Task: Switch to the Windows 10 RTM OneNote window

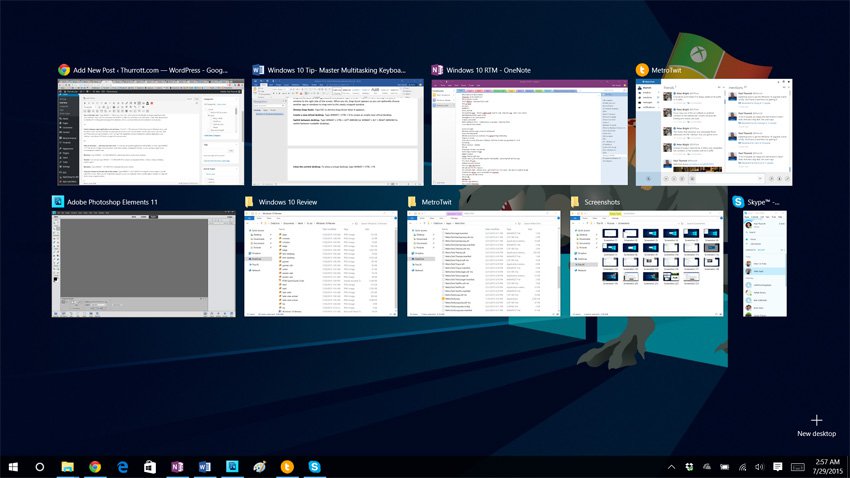Action: tap(530, 132)
